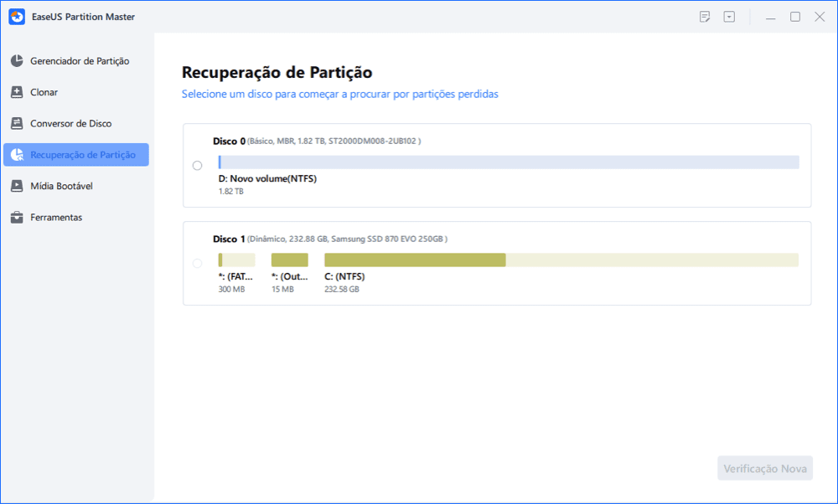Click the D: Novo volume(NTFS) label
The height and width of the screenshot is (504, 838).
(x=268, y=179)
